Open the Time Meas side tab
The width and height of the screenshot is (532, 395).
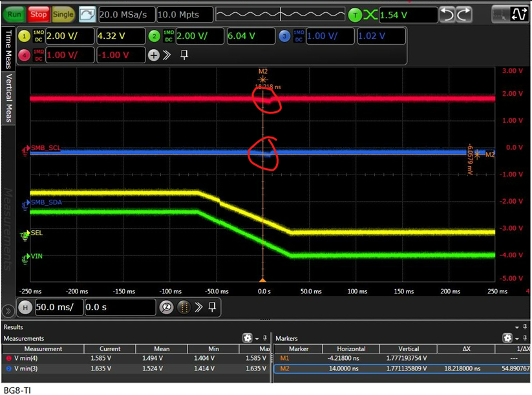[x=8, y=49]
